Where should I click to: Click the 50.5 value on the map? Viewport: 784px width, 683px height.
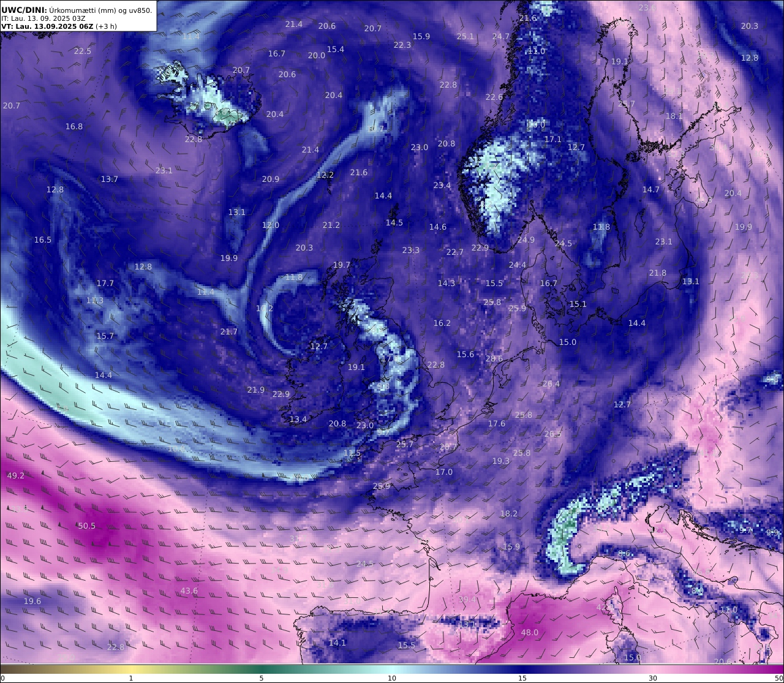pyautogui.click(x=86, y=526)
